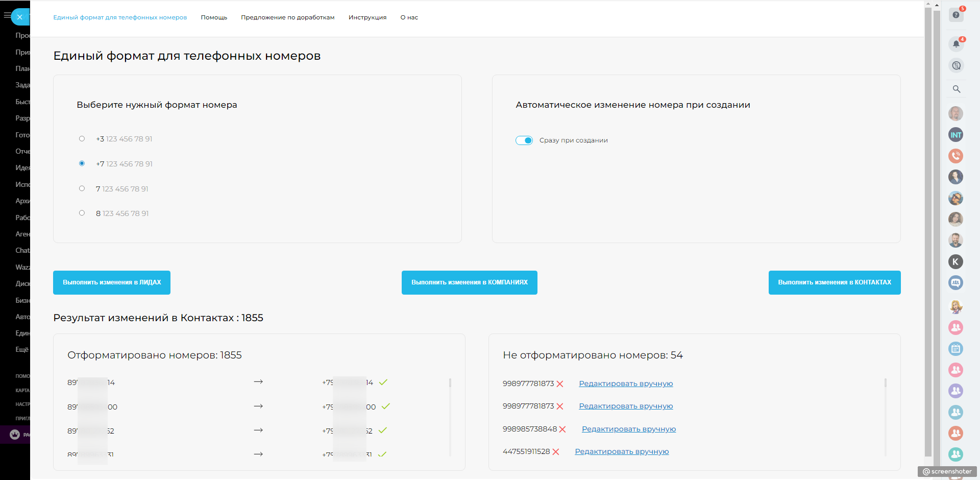Click 'Выполнить изменения в ЛИДАХ' button
This screenshot has height=480, width=980.
pos(112,282)
